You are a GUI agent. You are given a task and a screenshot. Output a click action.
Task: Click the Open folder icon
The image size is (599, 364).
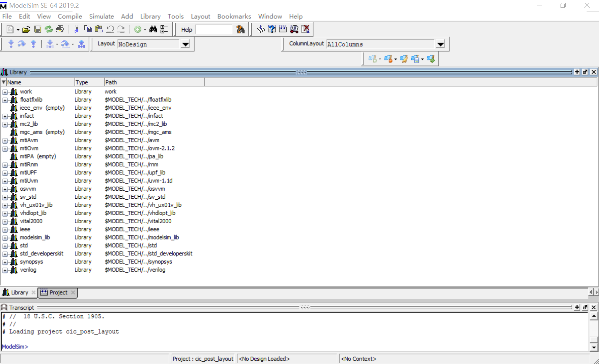pos(26,29)
